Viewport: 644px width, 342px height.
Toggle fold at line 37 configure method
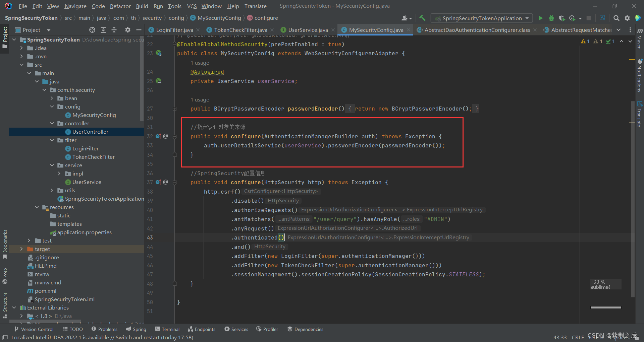174,182
